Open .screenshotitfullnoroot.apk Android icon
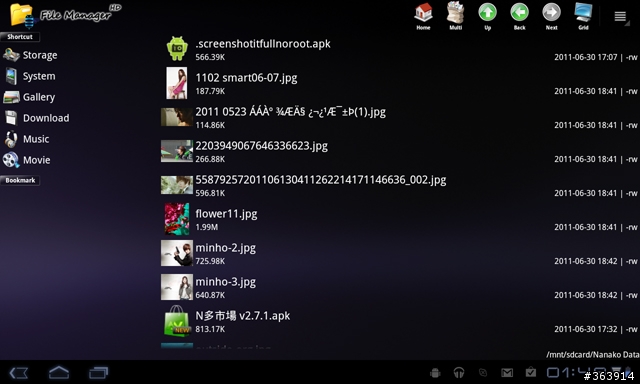 tap(177, 49)
